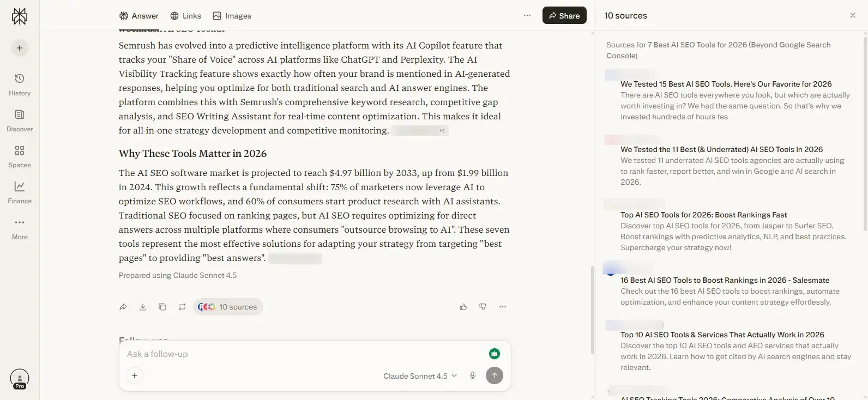Open Spaces in the sidebar
Screen dimensions: 868x400
(20, 156)
